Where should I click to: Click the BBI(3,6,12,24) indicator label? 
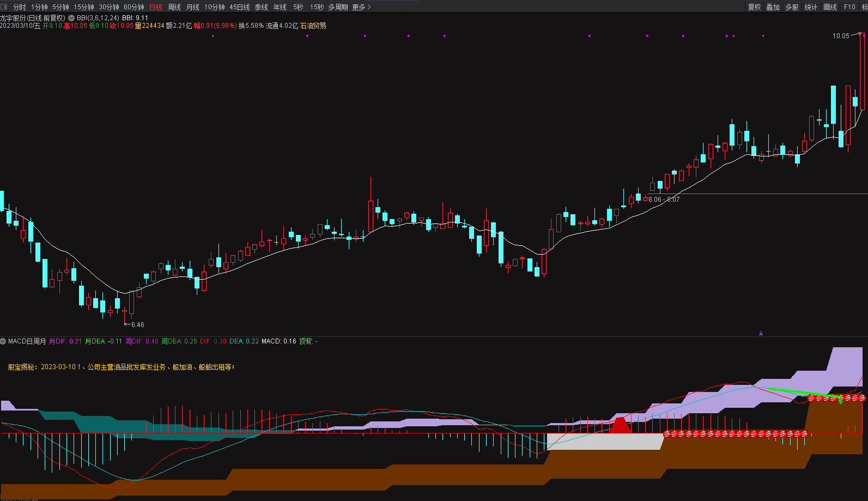coord(98,18)
